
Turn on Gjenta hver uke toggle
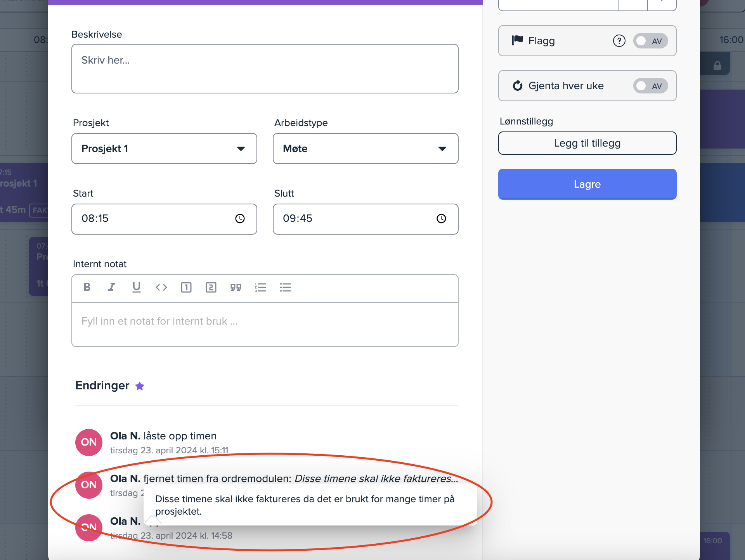pos(650,86)
